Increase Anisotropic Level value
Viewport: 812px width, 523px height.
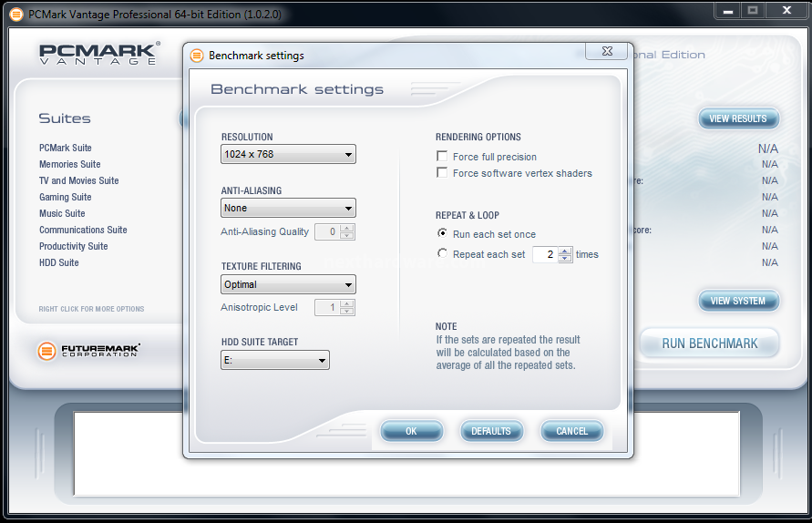tap(347, 303)
